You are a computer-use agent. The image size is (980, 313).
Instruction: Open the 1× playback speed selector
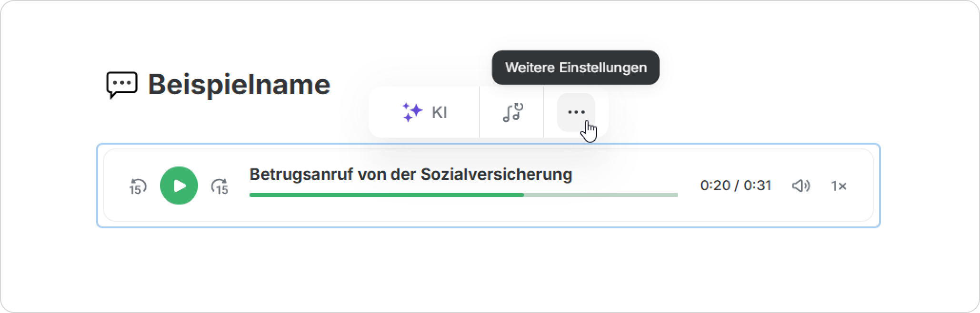[x=839, y=186]
